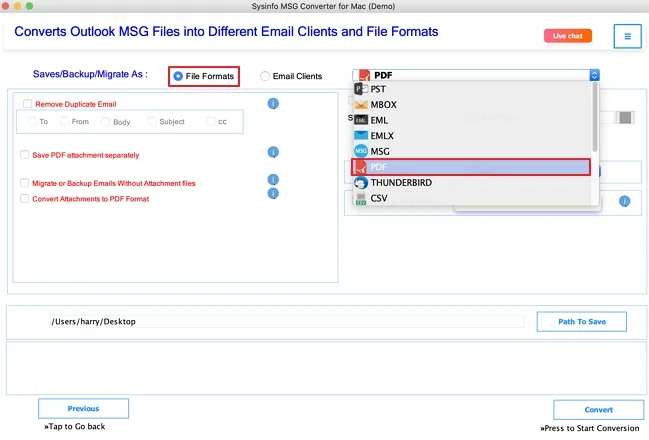The image size is (649, 440).
Task: Open the hamburger menu icon
Action: click(x=627, y=36)
